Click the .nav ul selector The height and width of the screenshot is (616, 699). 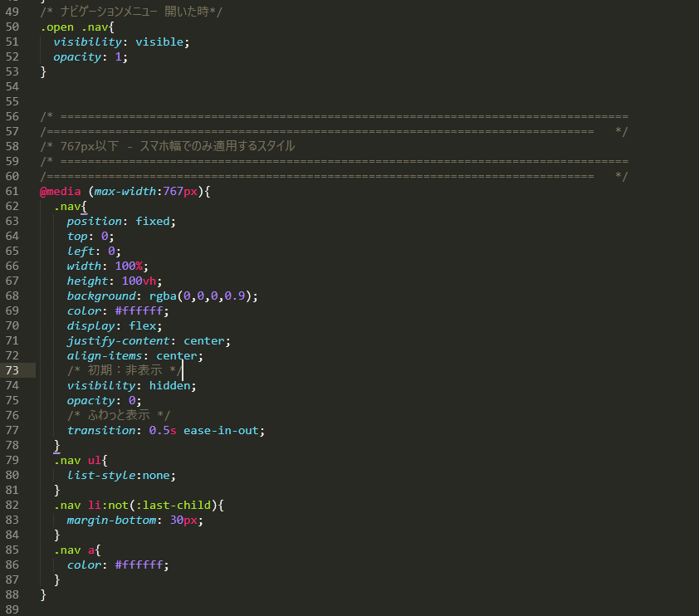click(77, 461)
